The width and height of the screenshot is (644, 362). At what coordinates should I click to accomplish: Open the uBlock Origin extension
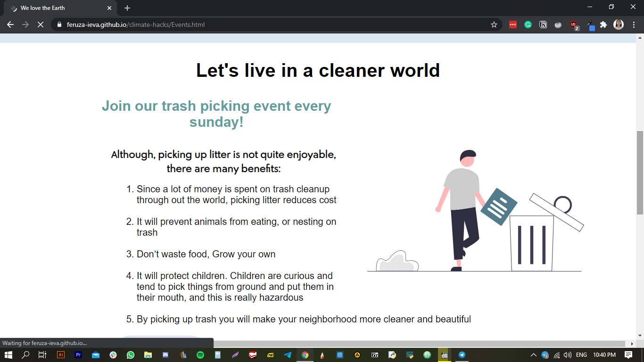point(574,25)
